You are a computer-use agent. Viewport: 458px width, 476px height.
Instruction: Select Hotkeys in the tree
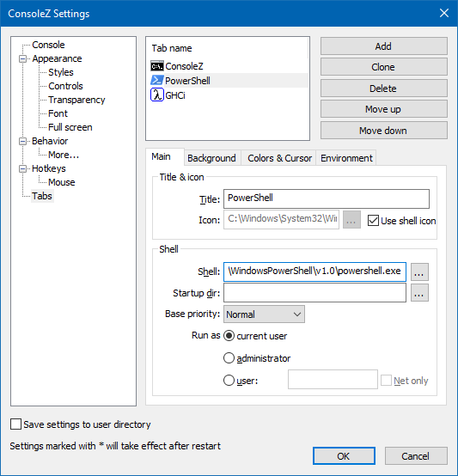click(x=49, y=168)
